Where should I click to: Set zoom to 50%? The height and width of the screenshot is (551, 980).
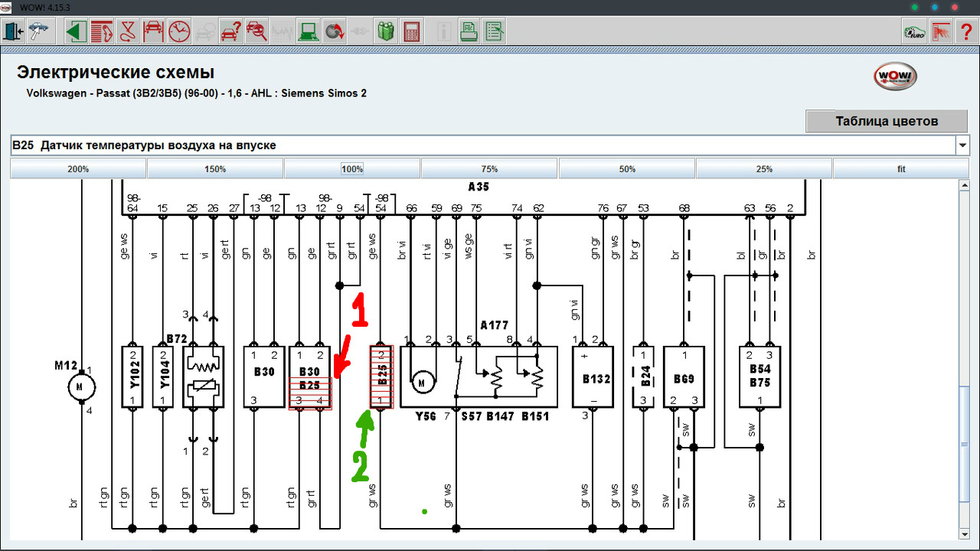627,168
